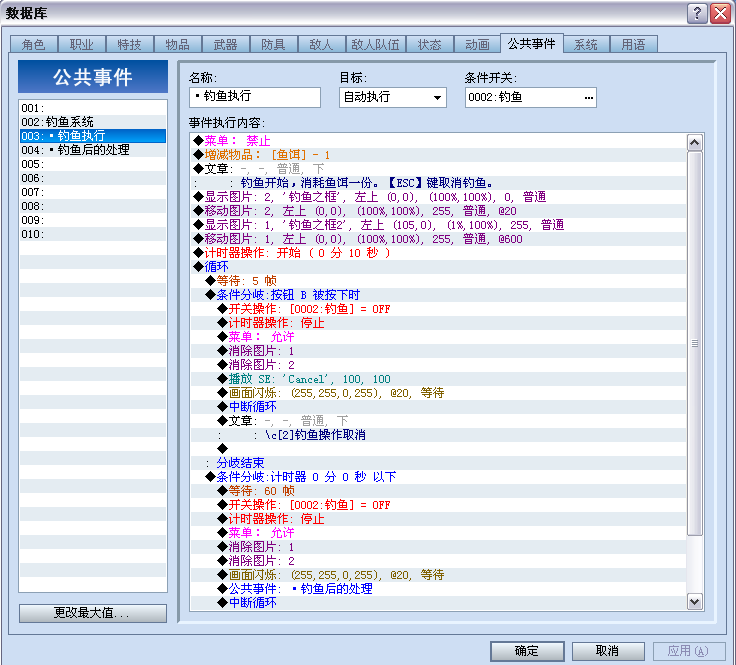Select the 菜单: 禁止 command line
The width and height of the screenshot is (736, 665).
coord(438,141)
